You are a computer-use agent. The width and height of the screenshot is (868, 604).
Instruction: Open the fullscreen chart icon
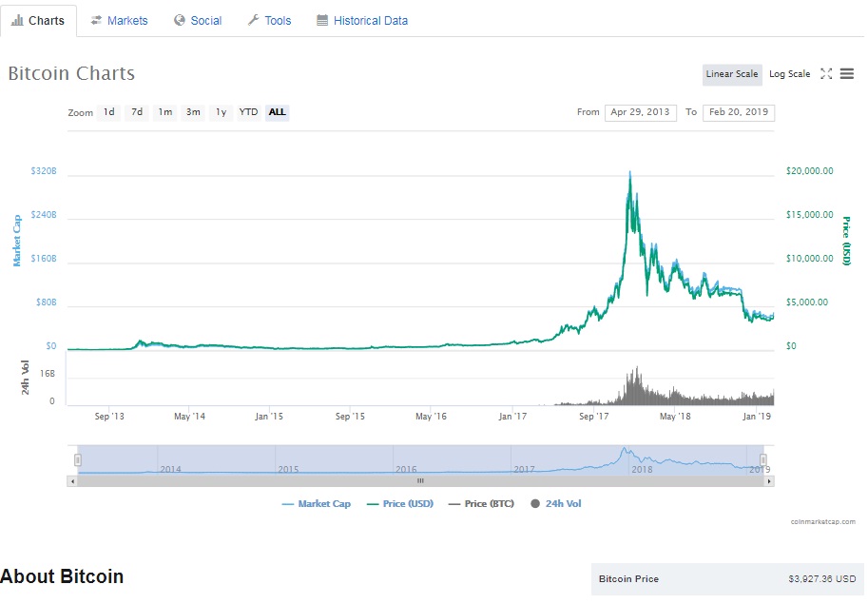point(826,73)
